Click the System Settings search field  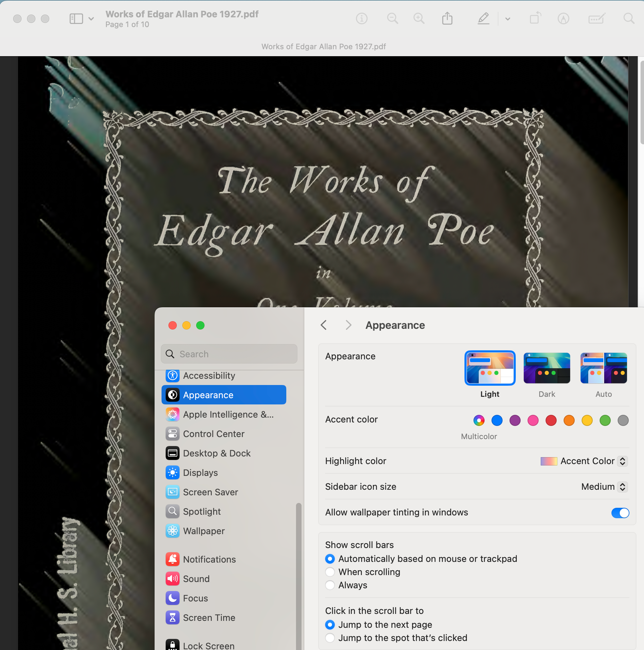229,354
